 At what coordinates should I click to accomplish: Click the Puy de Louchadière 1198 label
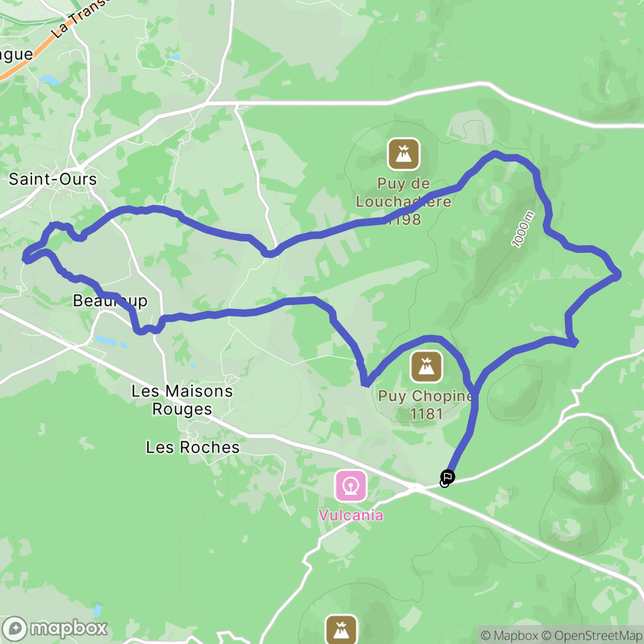404,202
